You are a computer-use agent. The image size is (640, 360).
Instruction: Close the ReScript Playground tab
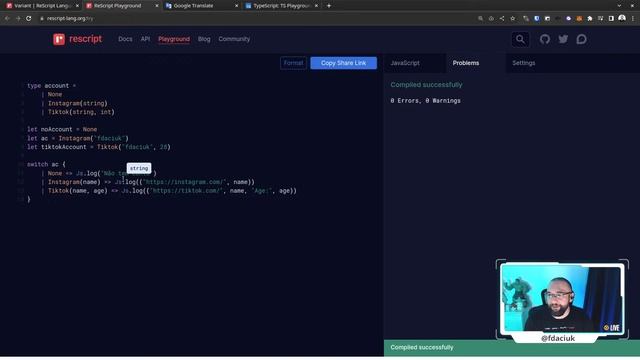tap(156, 6)
